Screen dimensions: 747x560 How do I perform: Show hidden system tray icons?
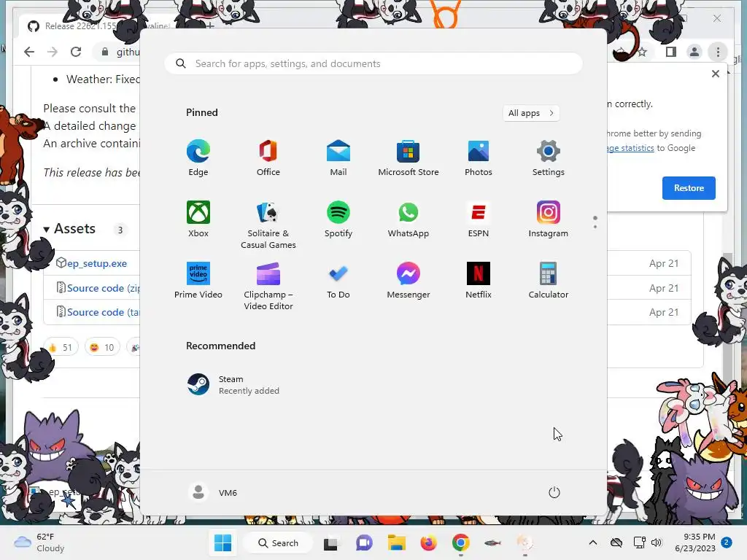(592, 542)
